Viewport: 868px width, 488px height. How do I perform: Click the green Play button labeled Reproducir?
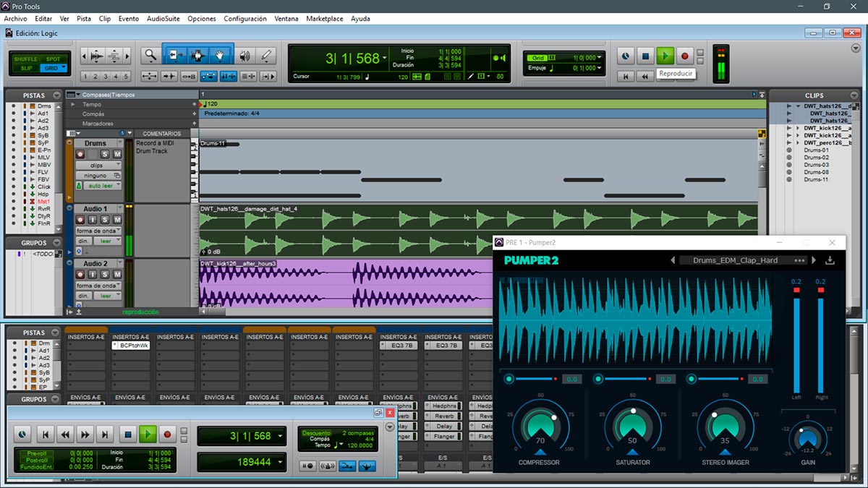click(x=665, y=56)
